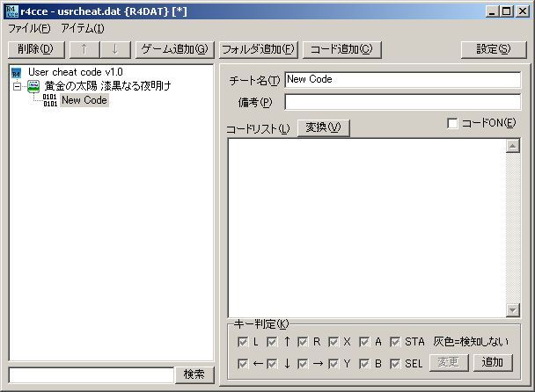The width and height of the screenshot is (535, 392).
Task: Click inside the コードリスト text area
Action: (x=367, y=228)
